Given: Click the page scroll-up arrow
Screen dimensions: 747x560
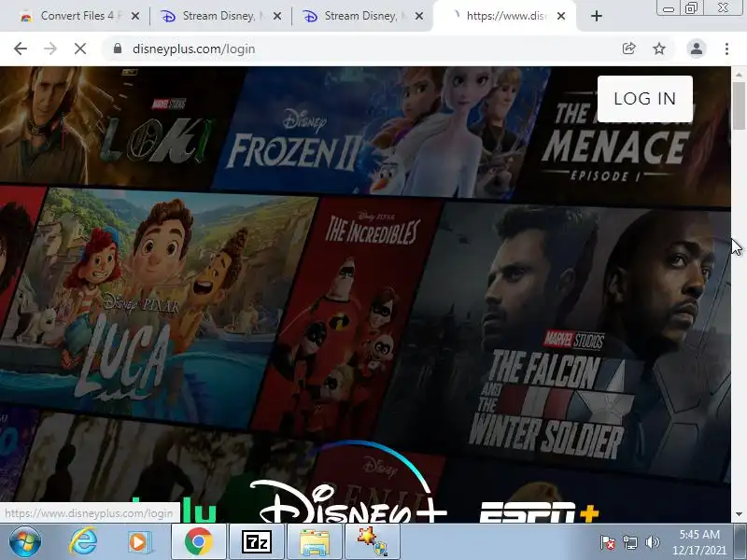Looking at the screenshot, I should (739, 75).
